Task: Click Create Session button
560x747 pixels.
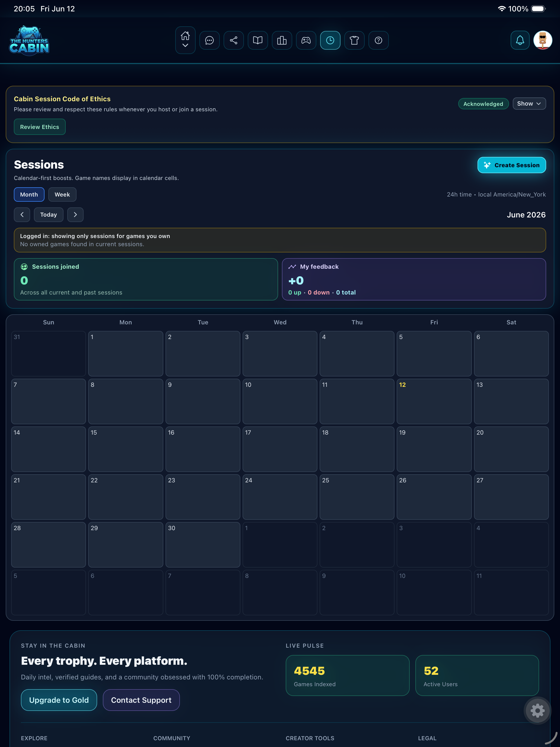Action: [x=511, y=165]
